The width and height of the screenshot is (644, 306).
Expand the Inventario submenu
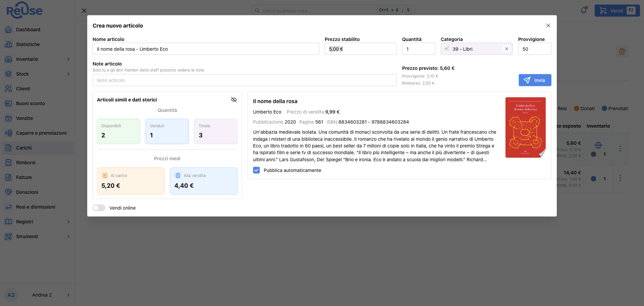[x=68, y=59]
